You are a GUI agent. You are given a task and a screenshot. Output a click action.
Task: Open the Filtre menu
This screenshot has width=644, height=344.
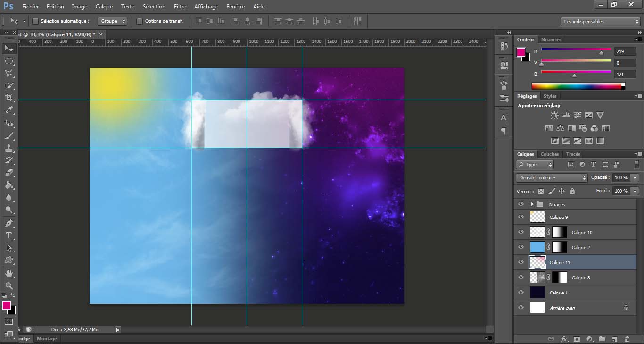click(180, 7)
